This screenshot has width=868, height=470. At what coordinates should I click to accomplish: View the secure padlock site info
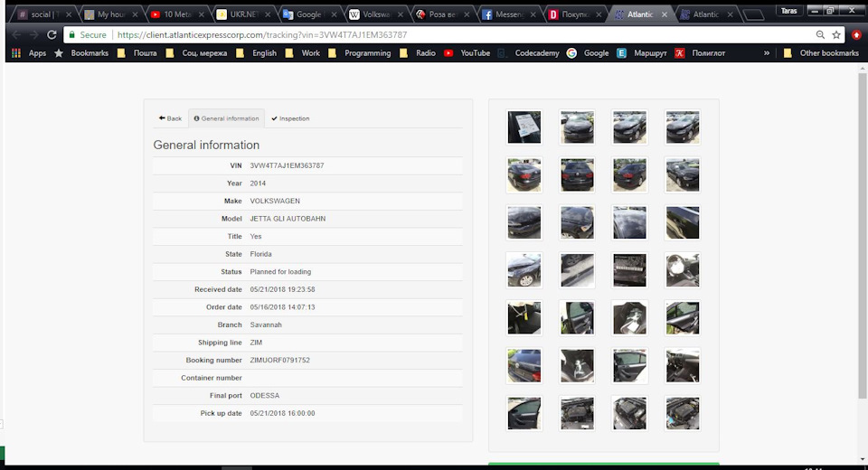[71, 35]
